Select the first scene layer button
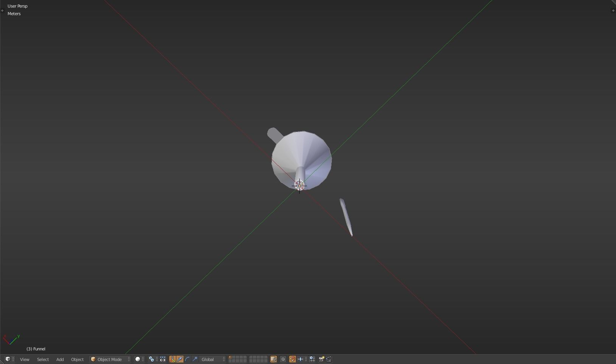 coord(230,357)
